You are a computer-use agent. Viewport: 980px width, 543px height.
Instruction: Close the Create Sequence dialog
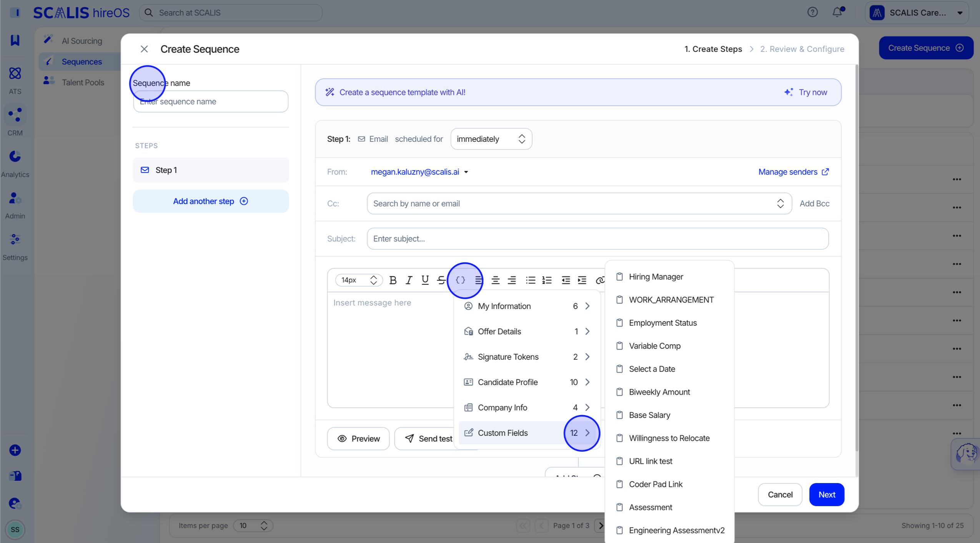[144, 49]
